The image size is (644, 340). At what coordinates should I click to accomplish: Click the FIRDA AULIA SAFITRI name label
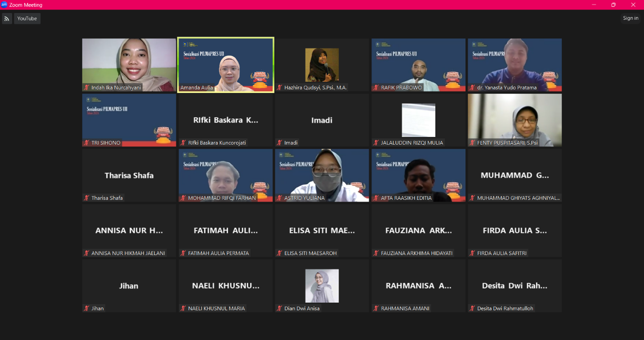point(502,253)
